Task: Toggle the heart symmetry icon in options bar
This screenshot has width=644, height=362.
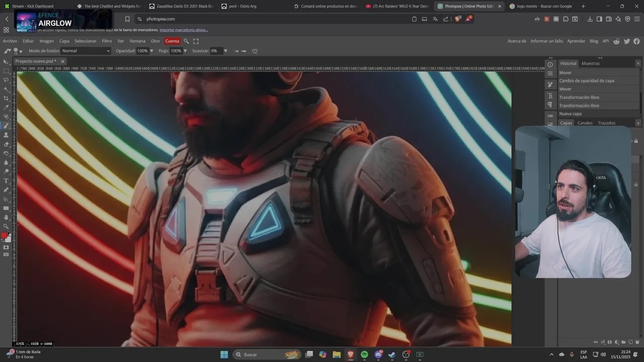Action: 255,51
